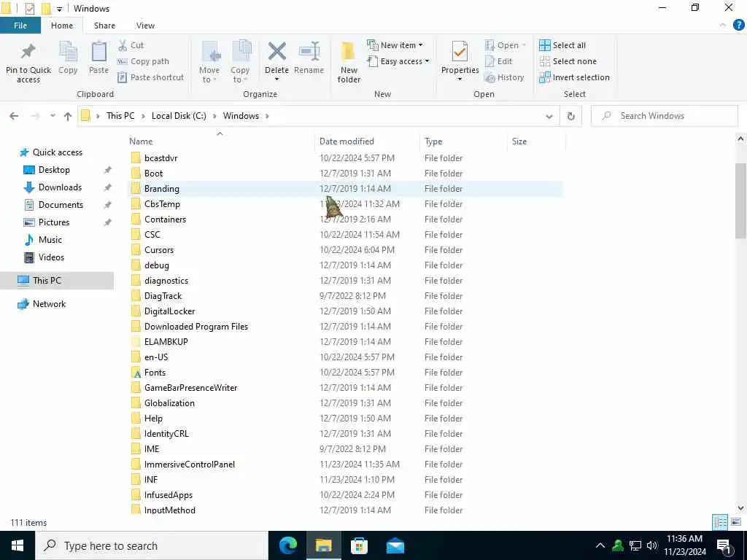The width and height of the screenshot is (747, 560).
Task: Go up one folder level
Action: 68,116
